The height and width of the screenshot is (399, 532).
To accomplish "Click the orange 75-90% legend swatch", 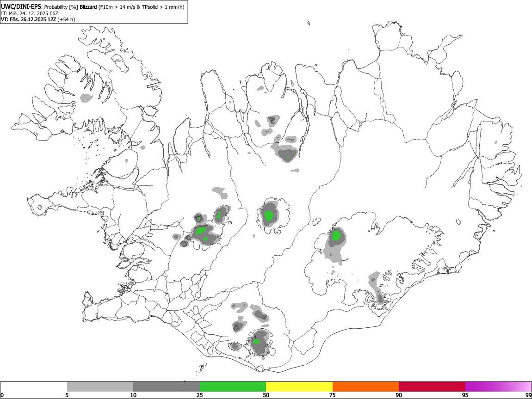I will [x=366, y=387].
